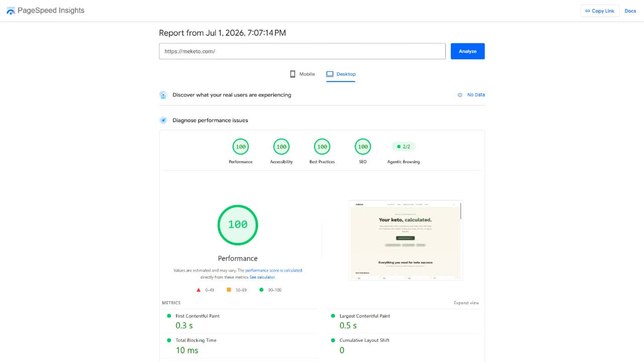This screenshot has height=362, width=644.
Task: Focus the URL field containing https://meketo.com/
Action: pyautogui.click(x=302, y=51)
